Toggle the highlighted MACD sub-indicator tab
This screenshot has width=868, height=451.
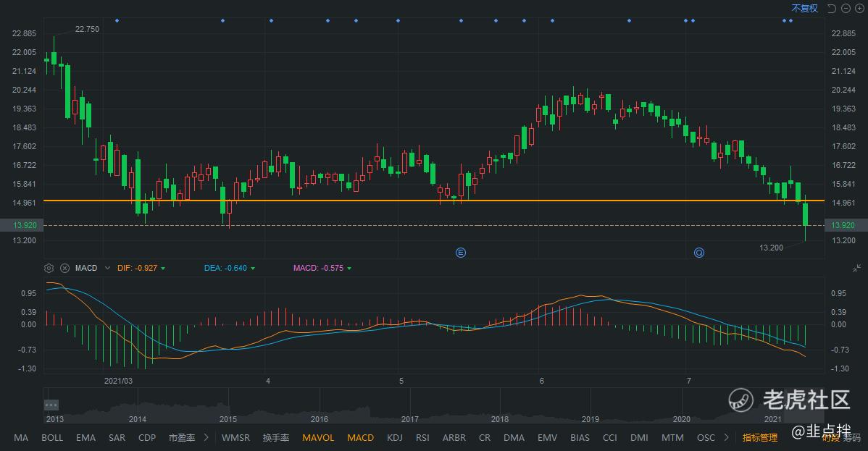coord(360,438)
